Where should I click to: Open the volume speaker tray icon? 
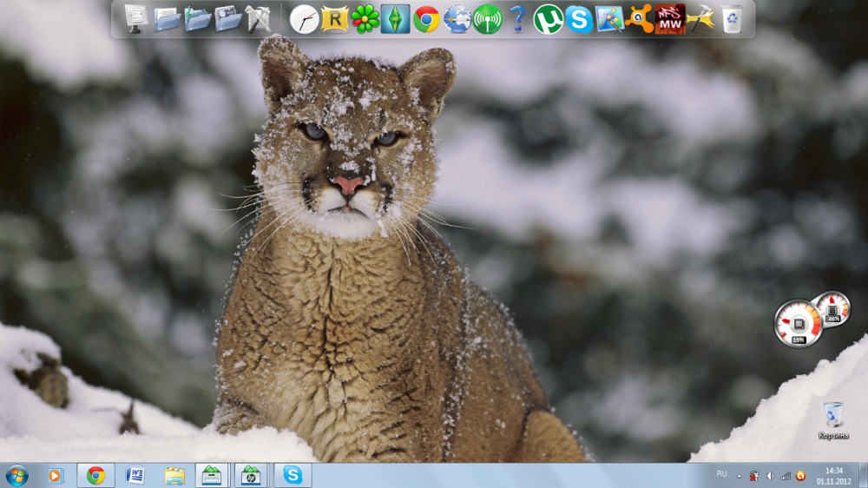(770, 476)
